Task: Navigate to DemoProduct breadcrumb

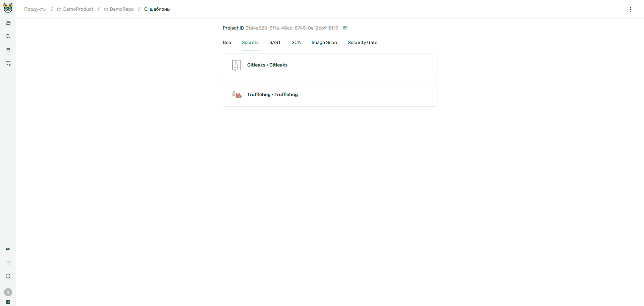Action: [75, 9]
